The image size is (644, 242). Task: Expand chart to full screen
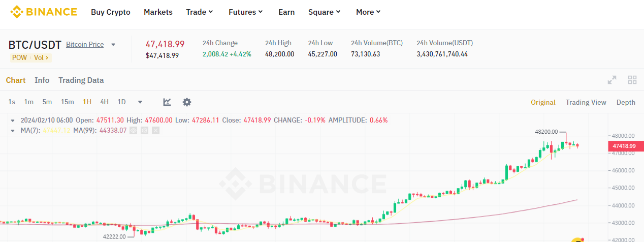click(x=612, y=80)
